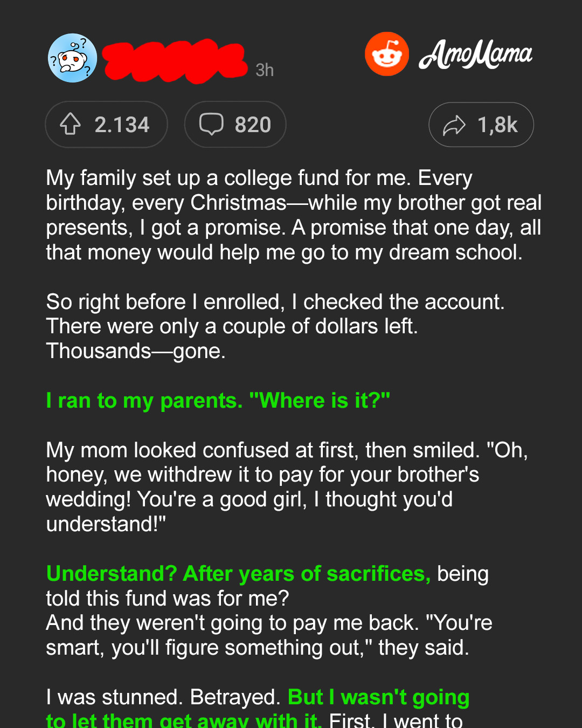Click the "Thousands—gone." line
The image size is (582, 728).
[136, 351]
